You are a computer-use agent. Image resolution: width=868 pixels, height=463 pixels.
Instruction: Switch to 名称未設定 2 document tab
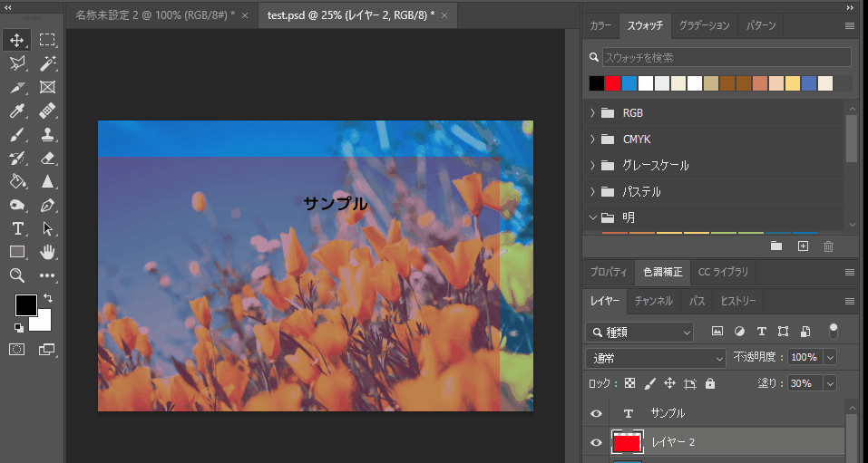[x=155, y=14]
